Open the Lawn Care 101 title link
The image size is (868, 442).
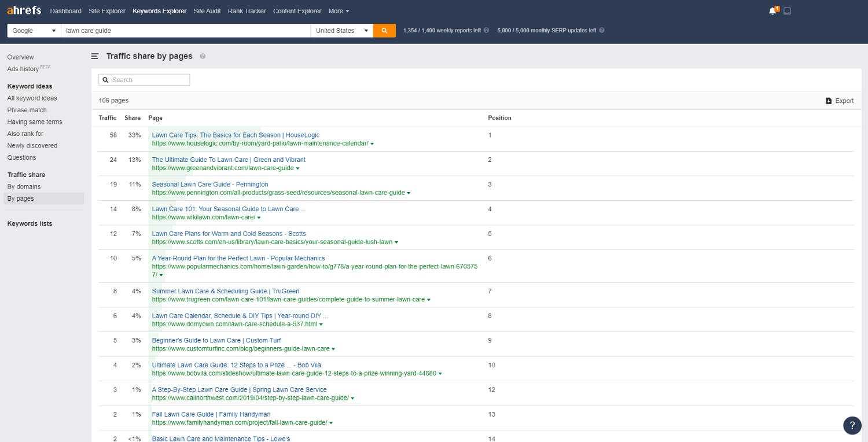[x=229, y=209]
